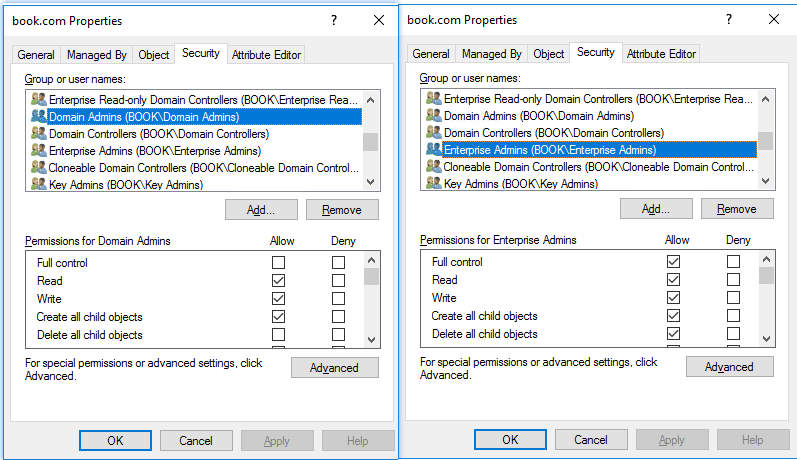Click scroll up arrow of right dialog group list

(x=765, y=98)
